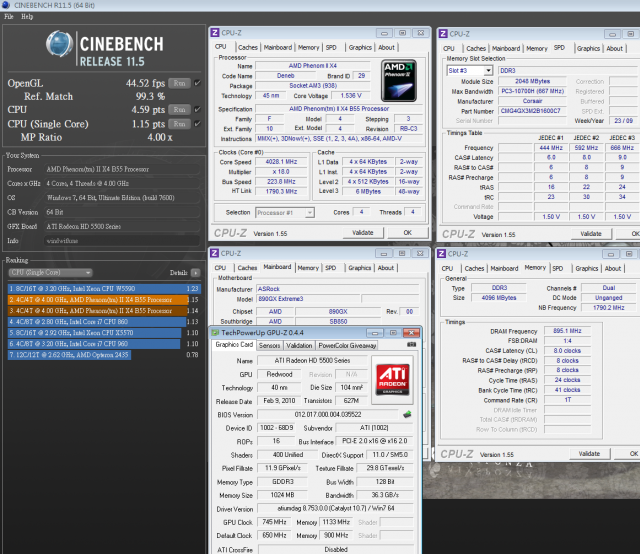Click Validate in the SPD CPU-Z window
640x554 pixels.
(x=591, y=234)
